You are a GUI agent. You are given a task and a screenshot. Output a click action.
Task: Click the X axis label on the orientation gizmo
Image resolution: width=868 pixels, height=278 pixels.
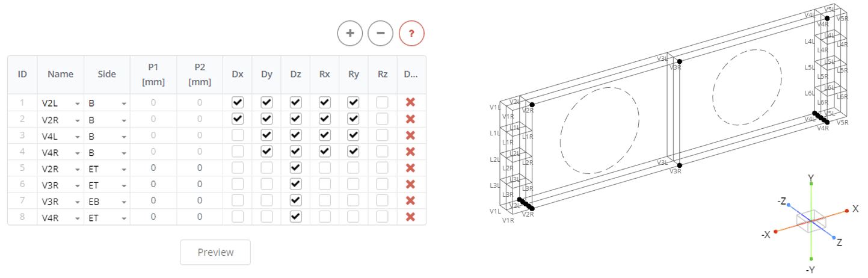[x=855, y=208]
